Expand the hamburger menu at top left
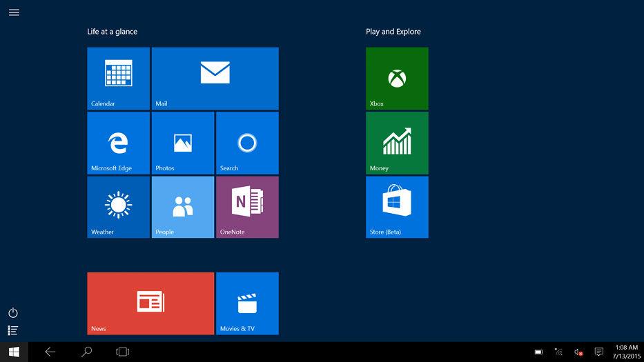 pyautogui.click(x=14, y=12)
